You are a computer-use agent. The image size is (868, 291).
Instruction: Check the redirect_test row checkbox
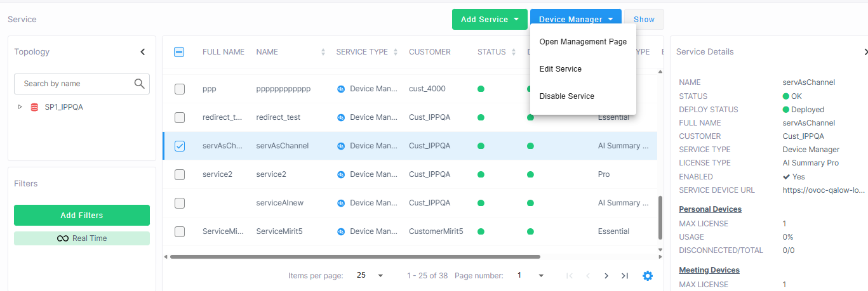coord(180,117)
